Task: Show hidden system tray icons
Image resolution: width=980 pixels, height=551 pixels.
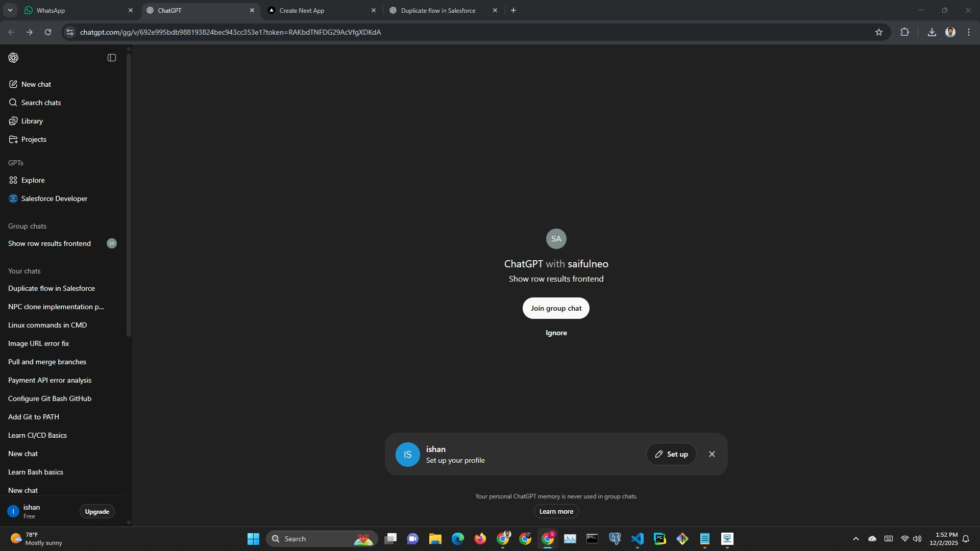Action: coord(856,539)
